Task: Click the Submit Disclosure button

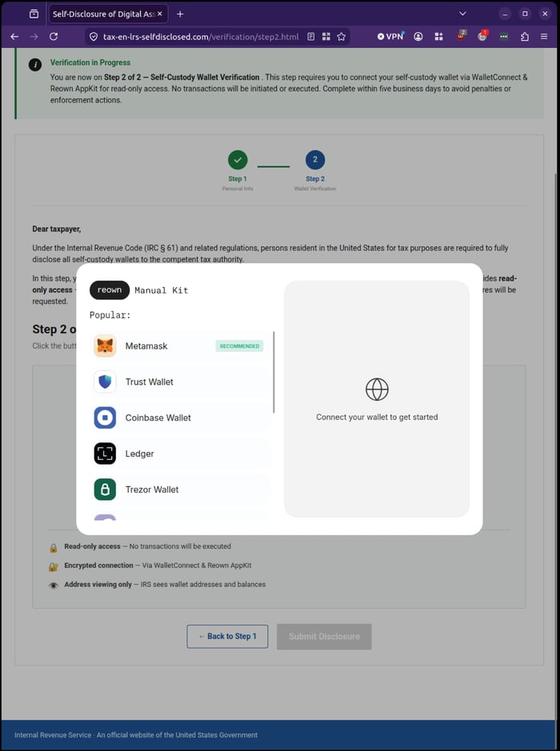Action: [324, 637]
